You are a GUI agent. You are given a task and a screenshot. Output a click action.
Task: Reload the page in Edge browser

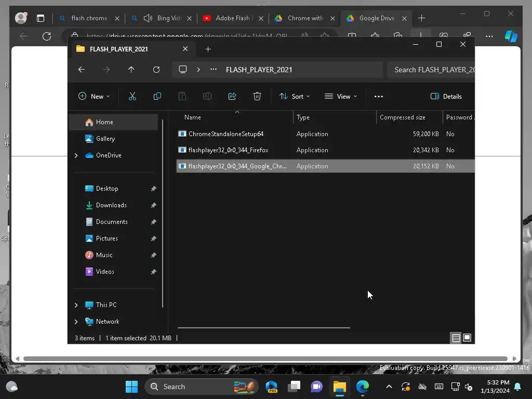47,36
